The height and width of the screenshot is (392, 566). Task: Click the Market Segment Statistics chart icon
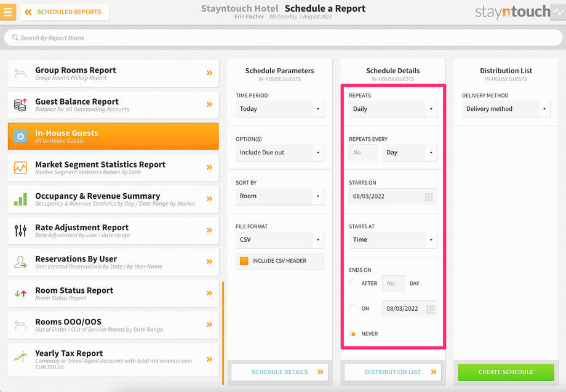pyautogui.click(x=20, y=167)
